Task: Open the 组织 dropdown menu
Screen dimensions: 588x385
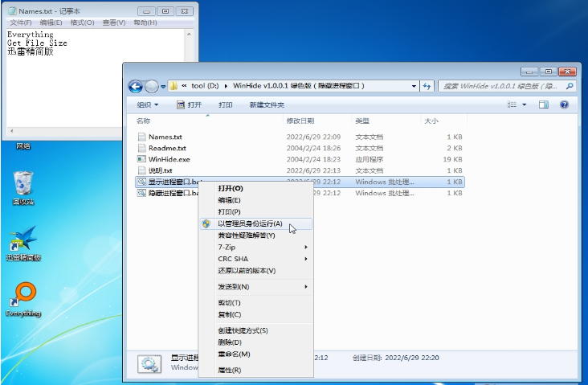Action: point(147,104)
